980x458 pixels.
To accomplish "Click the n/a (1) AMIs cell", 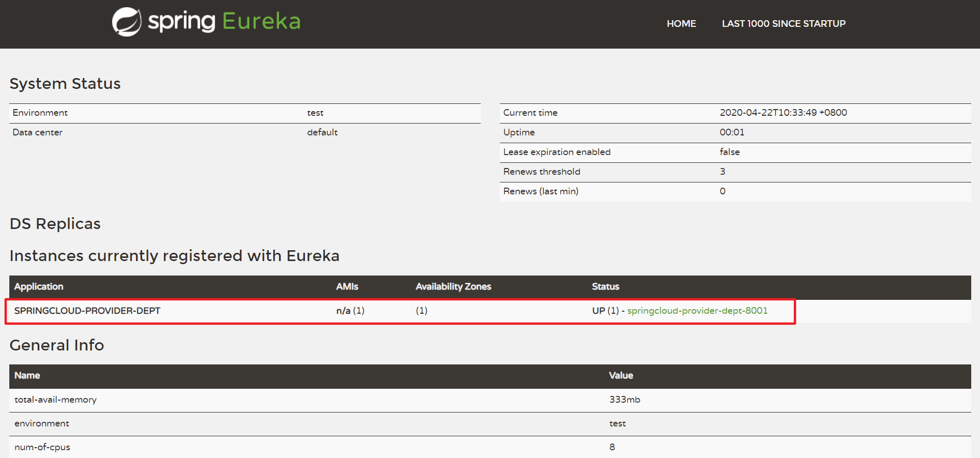I will pyautogui.click(x=350, y=311).
